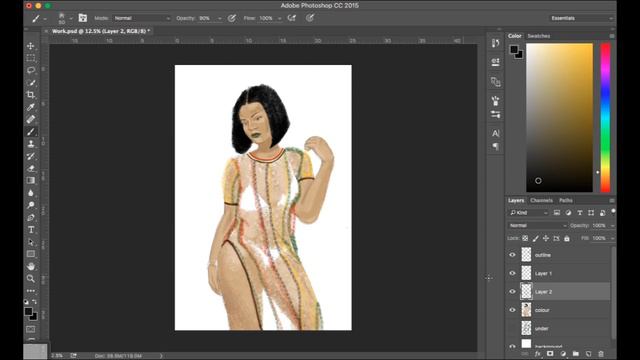Click the color picker field
Viewport: 640px width, 360px height.
pos(559,118)
